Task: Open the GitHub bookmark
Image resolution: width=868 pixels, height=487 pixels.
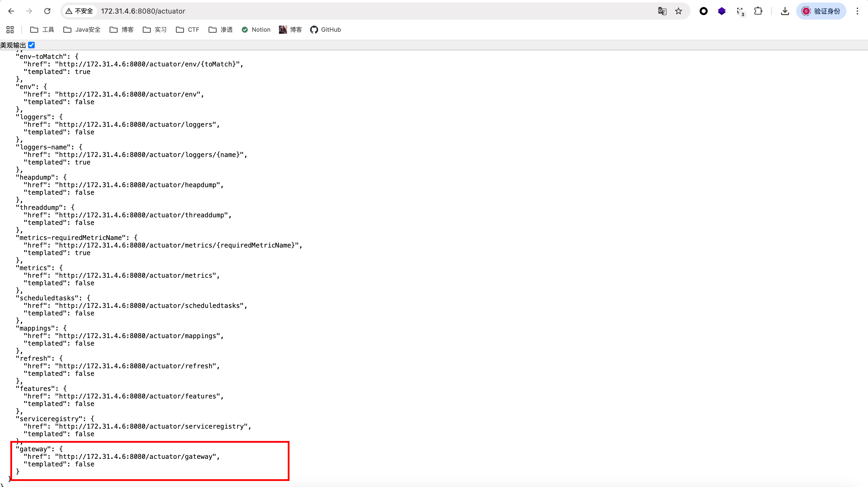Action: click(x=325, y=30)
